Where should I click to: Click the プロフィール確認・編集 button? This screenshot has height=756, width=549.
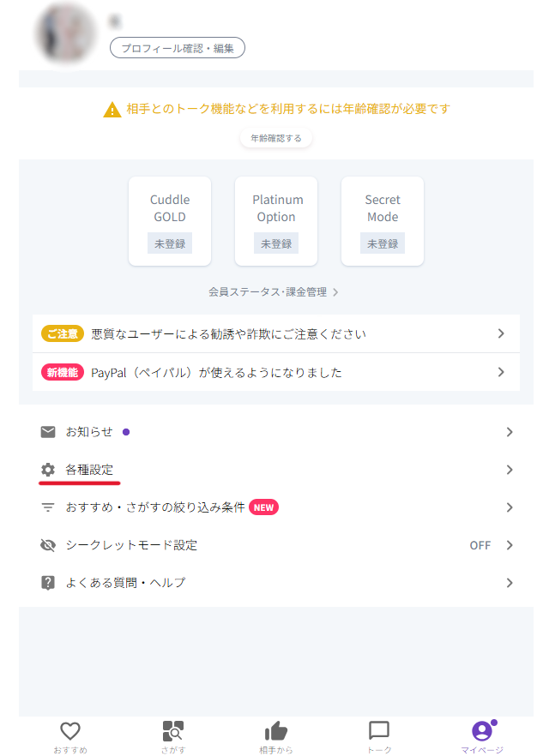click(178, 48)
